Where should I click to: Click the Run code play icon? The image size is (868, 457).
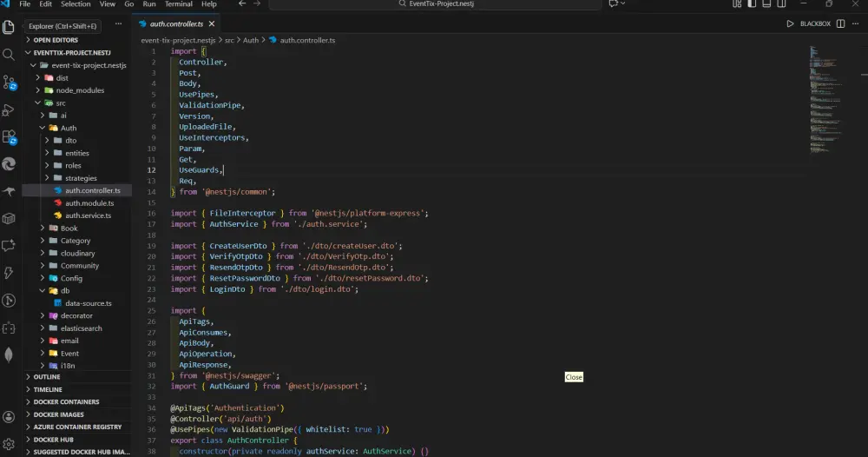[790, 23]
